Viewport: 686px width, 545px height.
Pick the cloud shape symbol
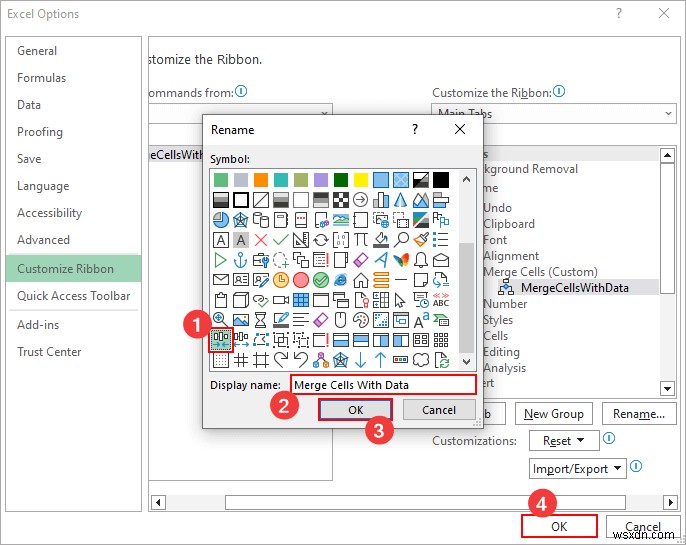tap(420, 360)
